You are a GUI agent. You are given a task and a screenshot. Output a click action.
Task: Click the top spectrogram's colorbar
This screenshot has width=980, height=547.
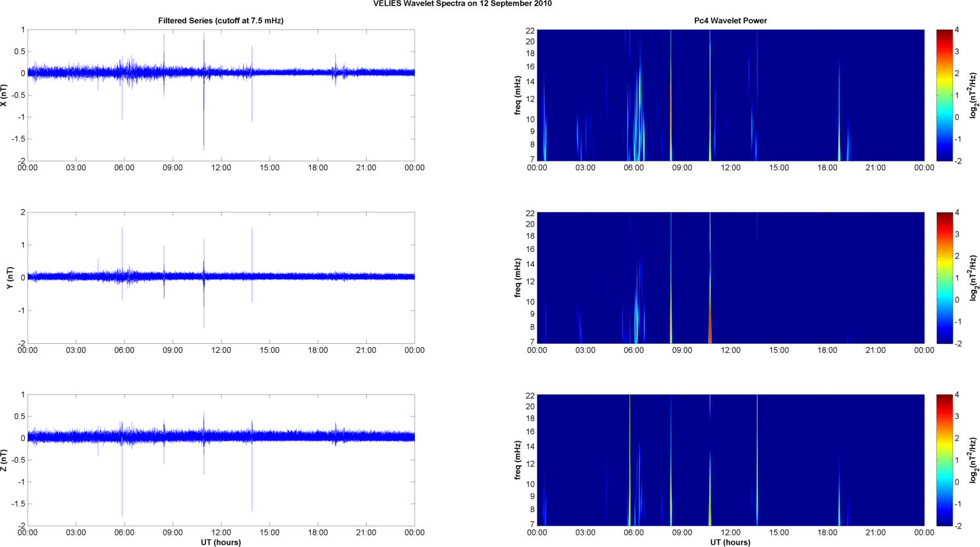point(944,95)
